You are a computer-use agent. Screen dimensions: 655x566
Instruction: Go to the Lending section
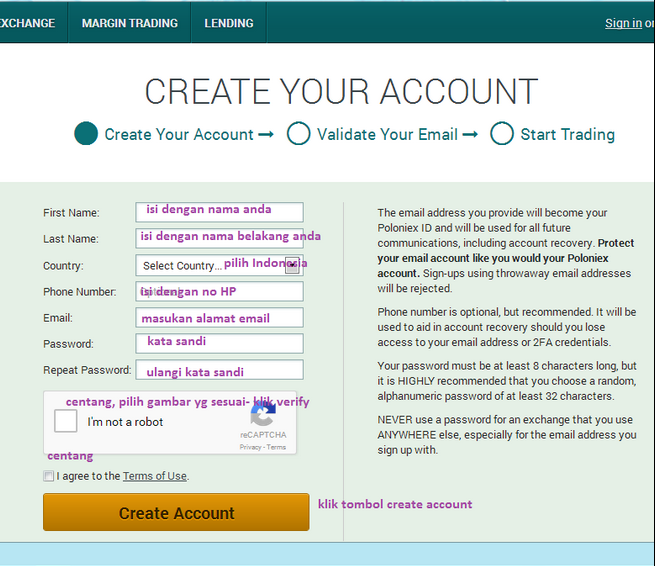point(229,23)
